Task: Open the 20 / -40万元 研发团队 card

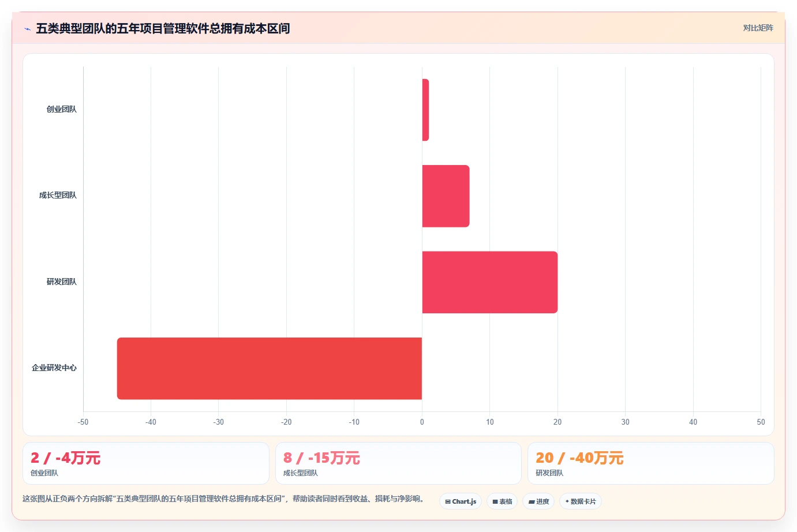Action: pyautogui.click(x=651, y=463)
